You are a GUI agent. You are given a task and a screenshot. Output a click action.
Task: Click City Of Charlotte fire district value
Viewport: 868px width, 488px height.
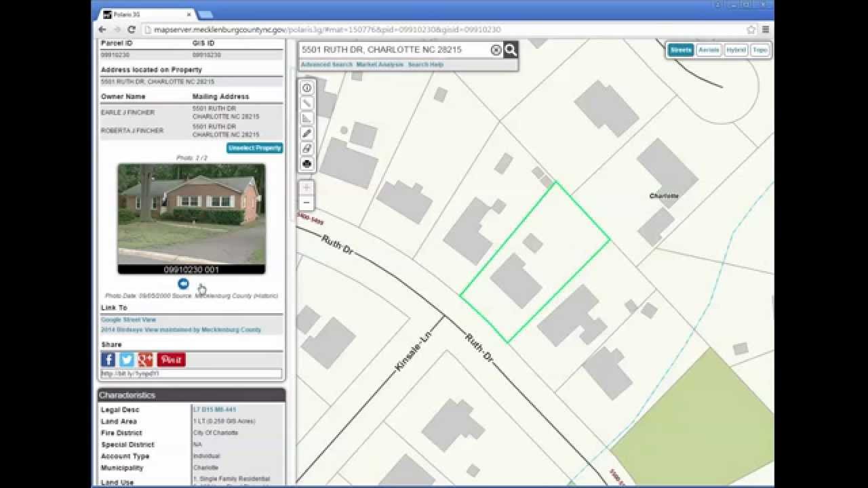point(216,432)
